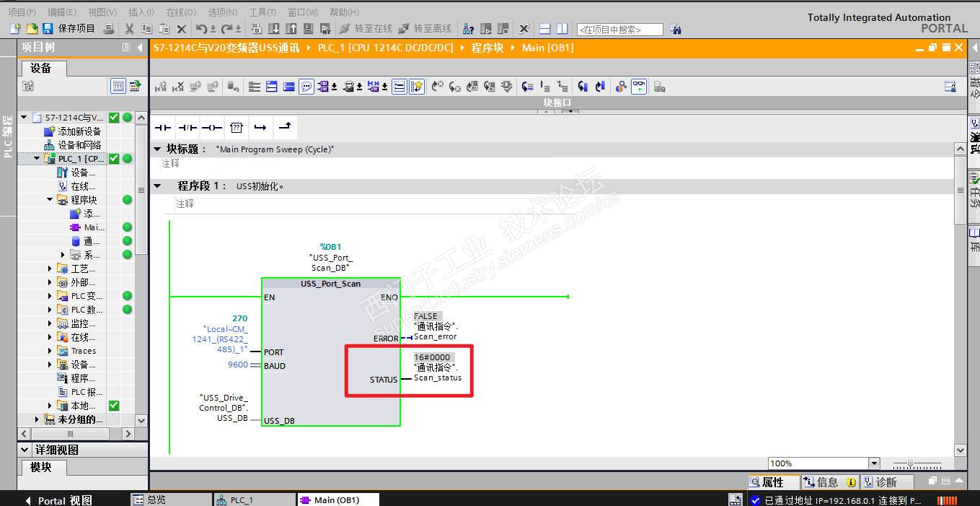This screenshot has height=506, width=980.
Task: Click the green checkmark beside PLC_1
Action: coord(114,159)
